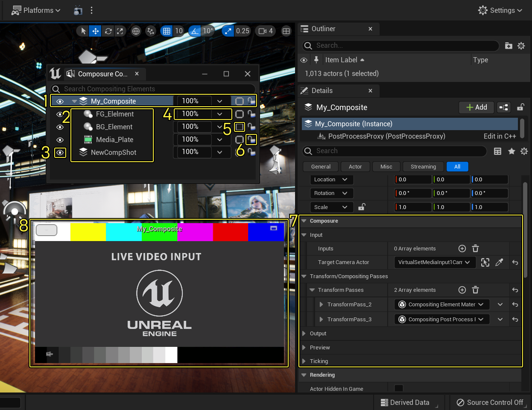Filter details with Actor button
Screen dimensions: 532x410
355,166
